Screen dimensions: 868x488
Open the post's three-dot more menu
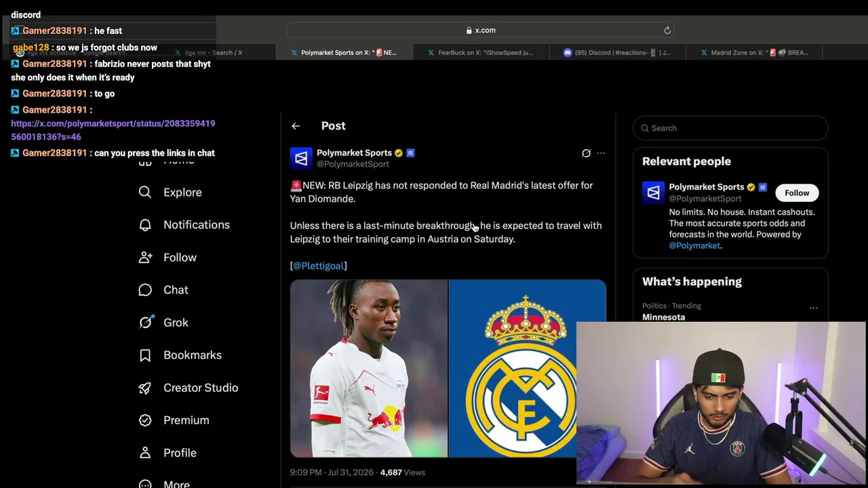coord(601,153)
